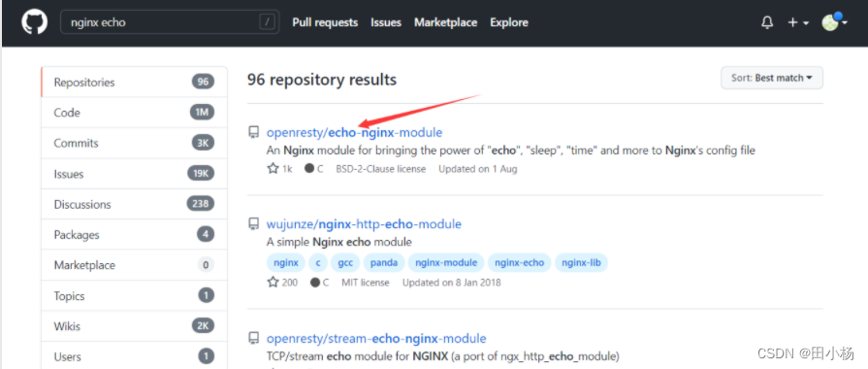Click the 'panda' topic tag
Screen dimensions: 868x369
click(384, 262)
